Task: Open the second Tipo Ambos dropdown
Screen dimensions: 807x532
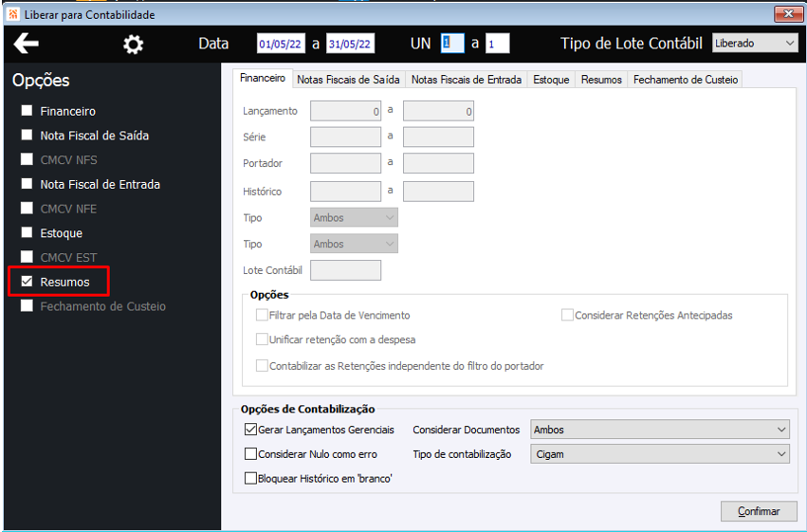Action: pos(354,244)
